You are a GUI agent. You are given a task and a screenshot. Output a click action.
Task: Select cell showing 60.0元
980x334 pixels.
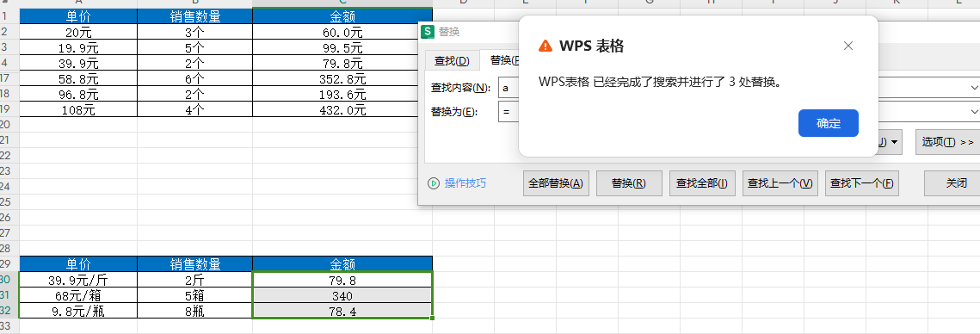[x=342, y=33]
